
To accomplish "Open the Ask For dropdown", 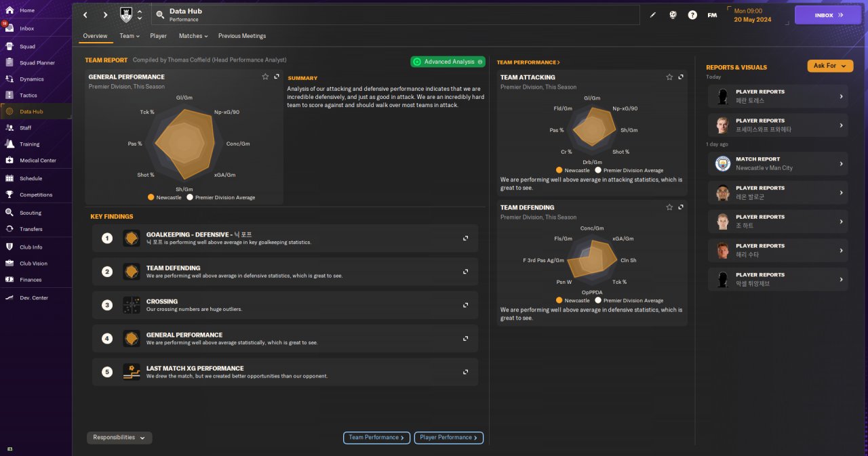I will click(830, 66).
